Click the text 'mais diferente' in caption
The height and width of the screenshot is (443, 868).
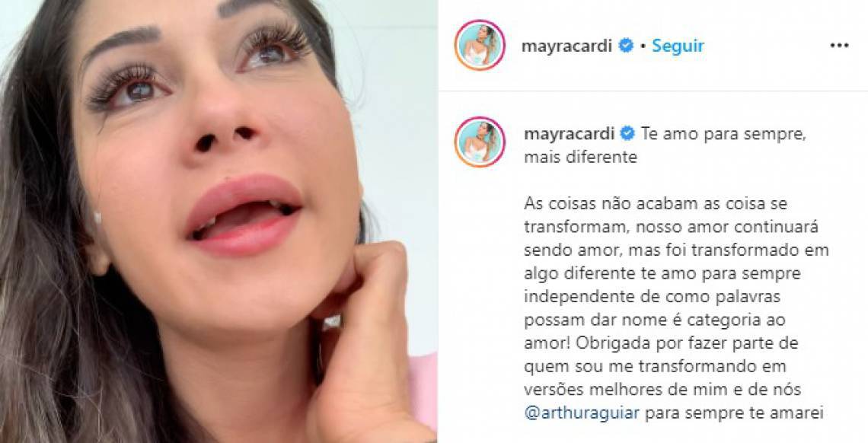coord(580,157)
